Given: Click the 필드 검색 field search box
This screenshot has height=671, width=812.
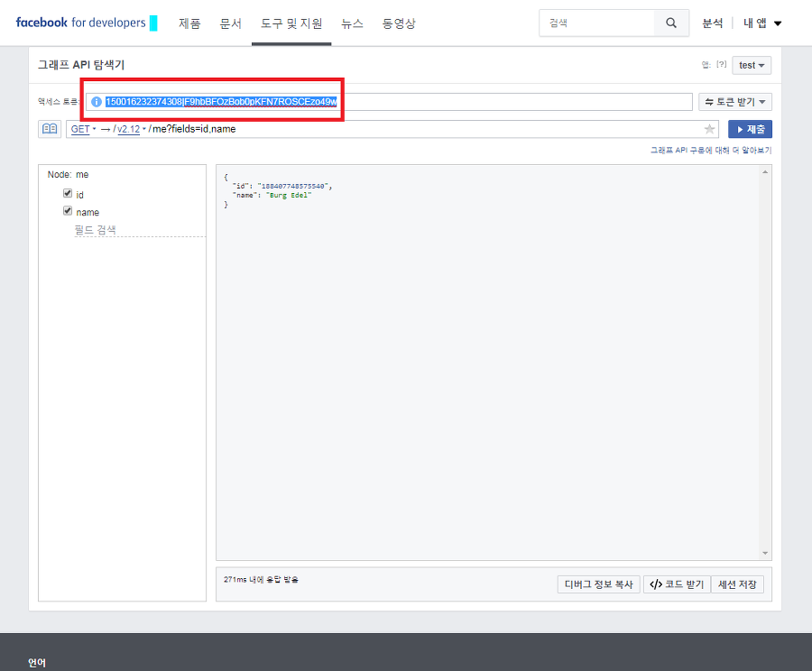Looking at the screenshot, I should click(140, 230).
